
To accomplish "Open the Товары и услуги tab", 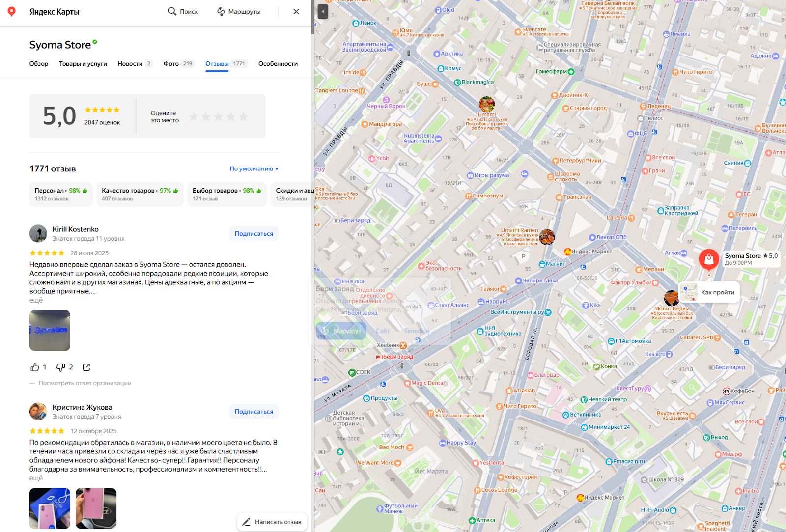I will pos(83,64).
